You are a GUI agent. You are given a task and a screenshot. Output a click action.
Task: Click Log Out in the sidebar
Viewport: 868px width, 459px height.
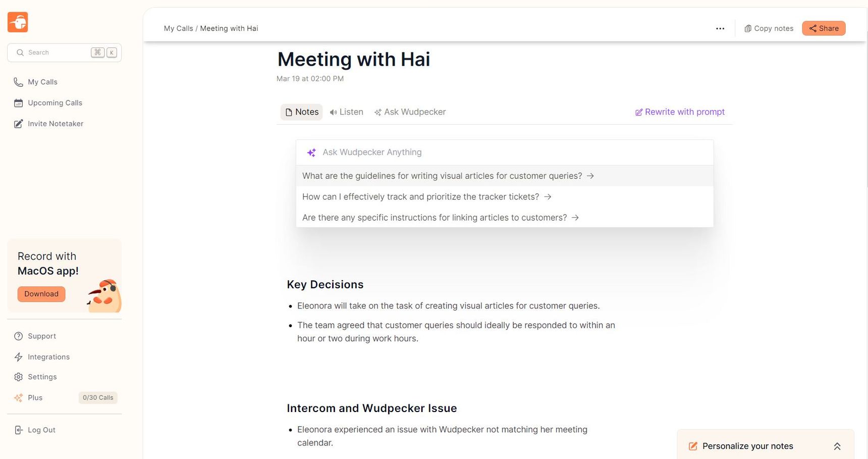click(41, 430)
